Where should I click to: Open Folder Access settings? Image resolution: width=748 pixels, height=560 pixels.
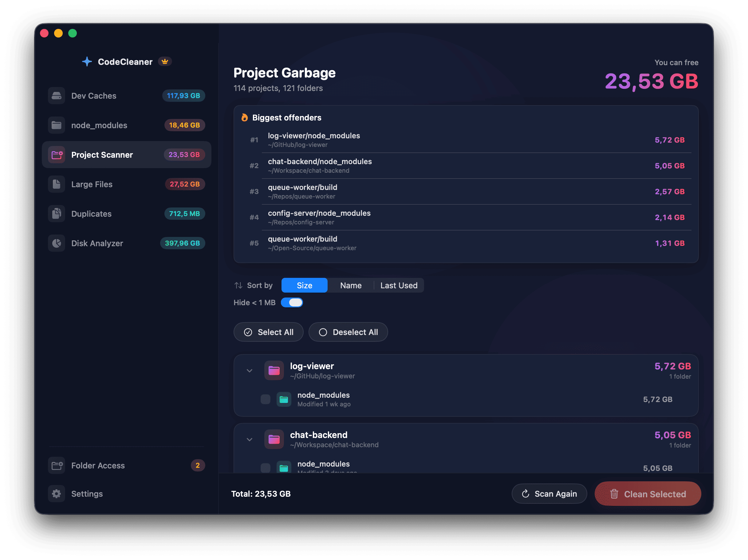click(x=98, y=466)
